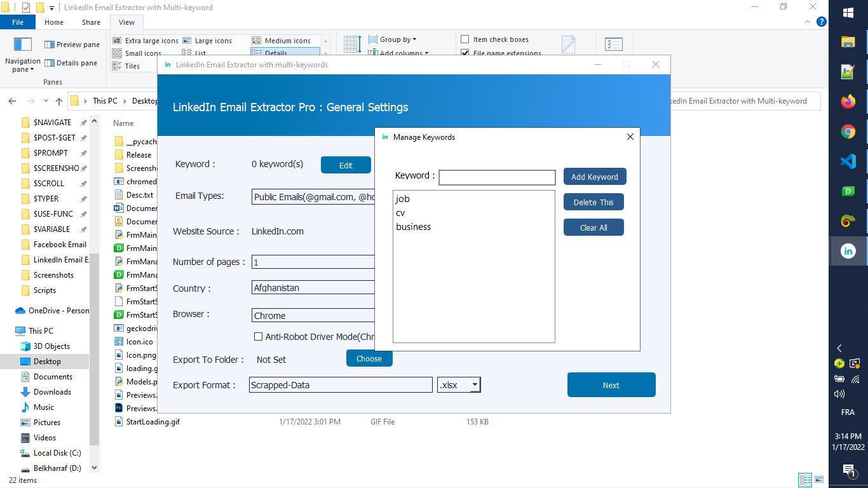The image size is (868, 488).
Task: Expand the Navigation pane dropdown
Action: [x=23, y=65]
